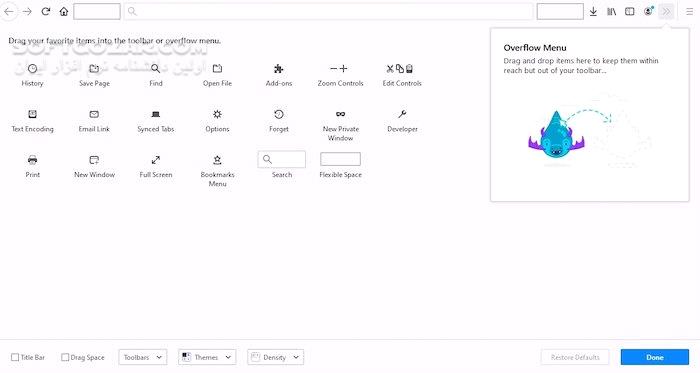The width and height of the screenshot is (700, 373).
Task: Toggle the overflow menu chevron button
Action: tap(666, 12)
